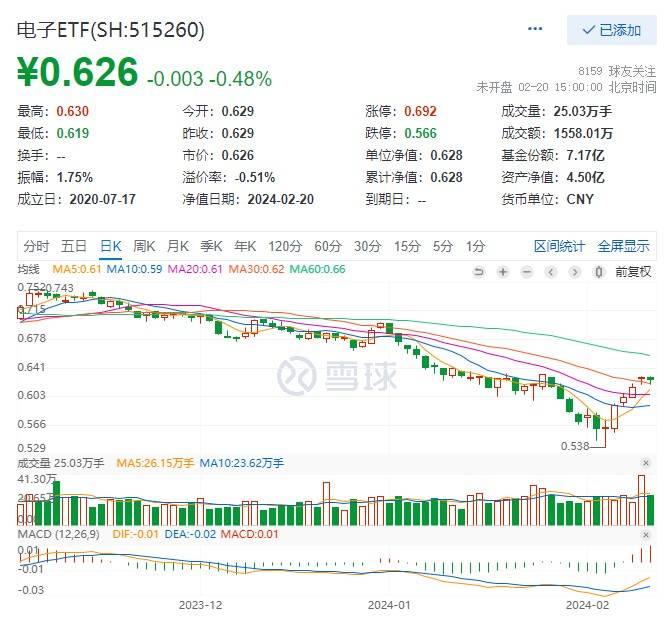
Task: Click the 8159 球友关注 follower count
Action: [617, 71]
